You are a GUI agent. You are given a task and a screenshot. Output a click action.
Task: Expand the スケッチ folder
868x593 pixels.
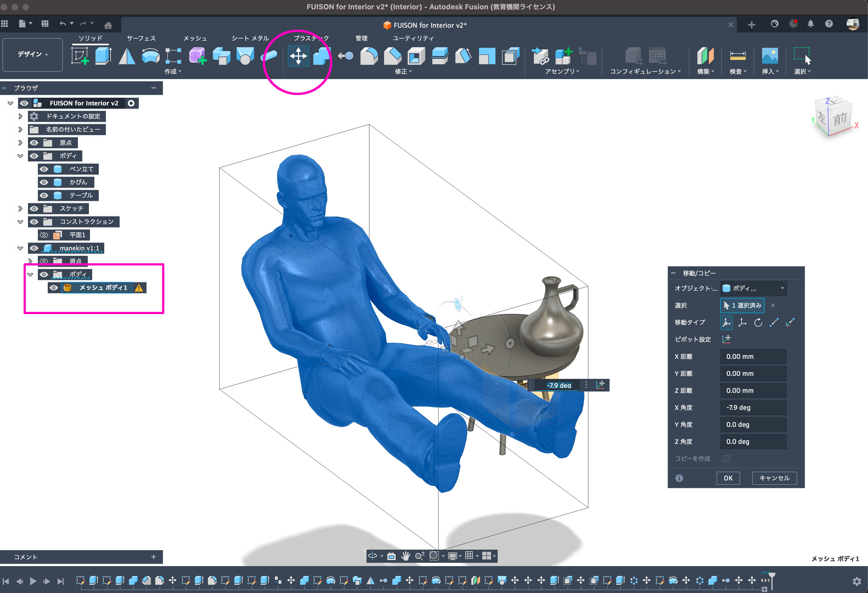click(20, 208)
